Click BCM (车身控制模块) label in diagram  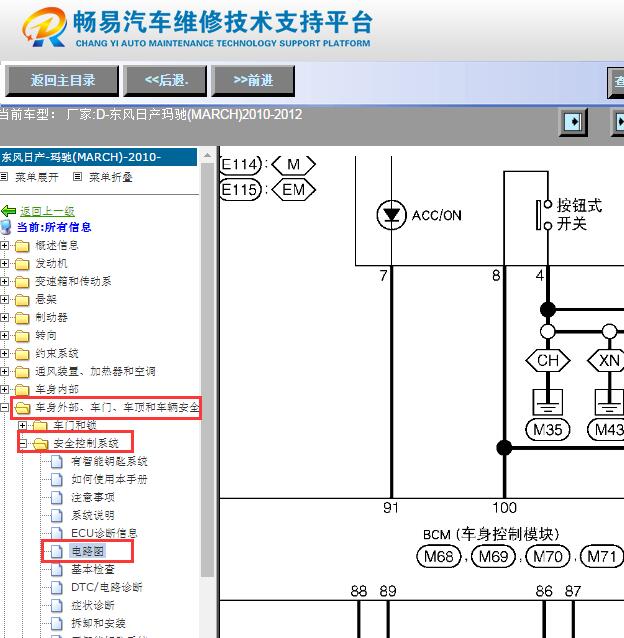(x=491, y=534)
